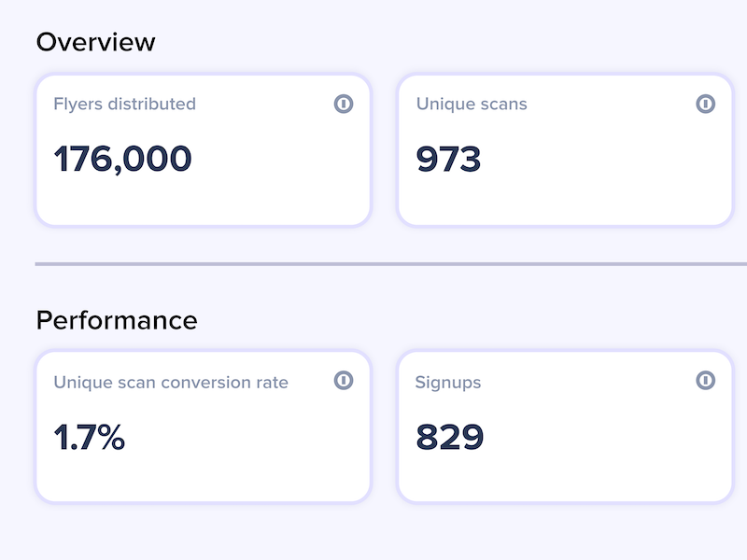Image resolution: width=747 pixels, height=560 pixels.
Task: Select the 829 signups number
Action: (450, 437)
